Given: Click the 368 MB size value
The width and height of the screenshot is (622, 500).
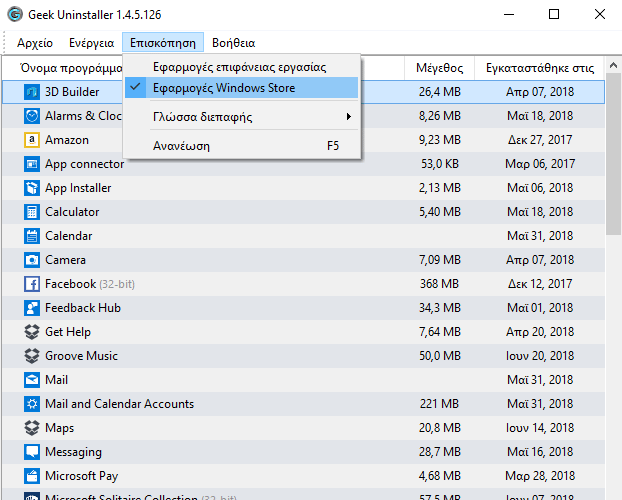Looking at the screenshot, I should pos(440,284).
